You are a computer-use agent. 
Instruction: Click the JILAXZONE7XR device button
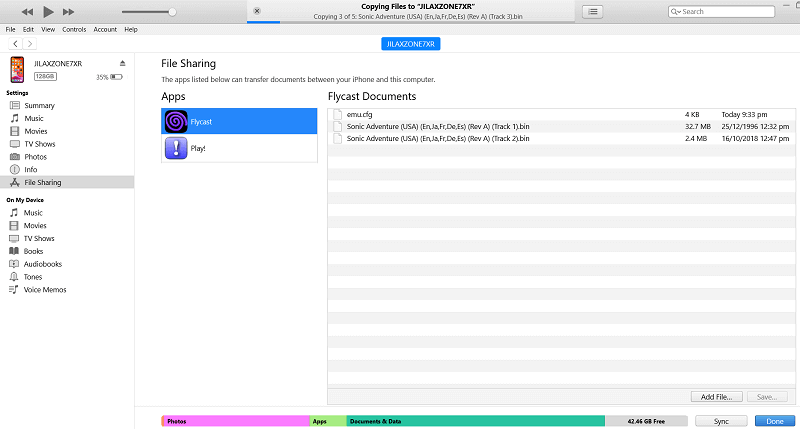pyautogui.click(x=411, y=44)
